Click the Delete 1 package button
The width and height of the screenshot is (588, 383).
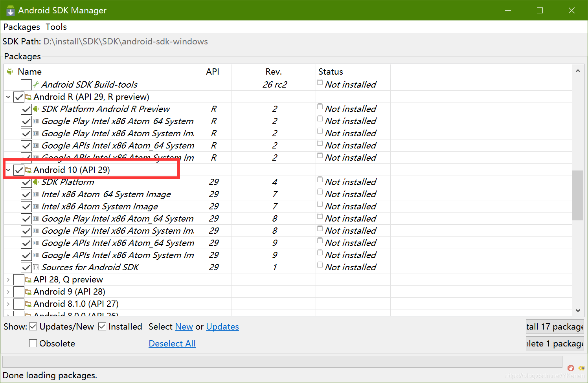[555, 343]
